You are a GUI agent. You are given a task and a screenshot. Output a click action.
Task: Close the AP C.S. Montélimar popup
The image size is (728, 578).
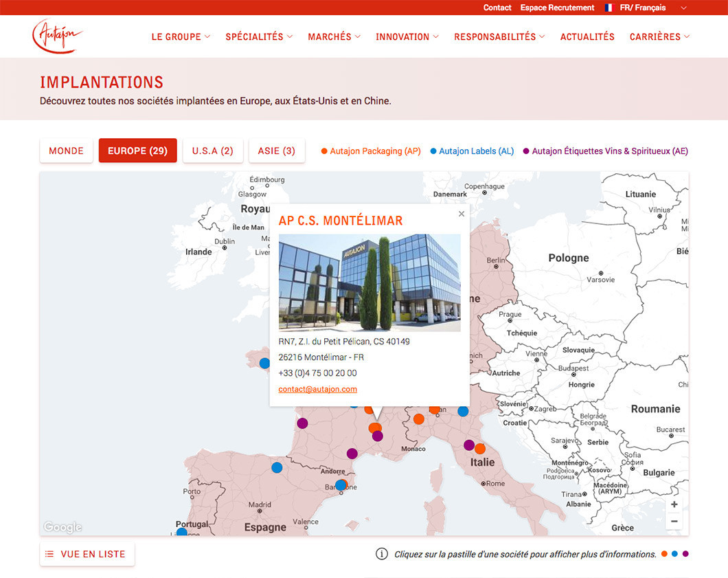462,214
